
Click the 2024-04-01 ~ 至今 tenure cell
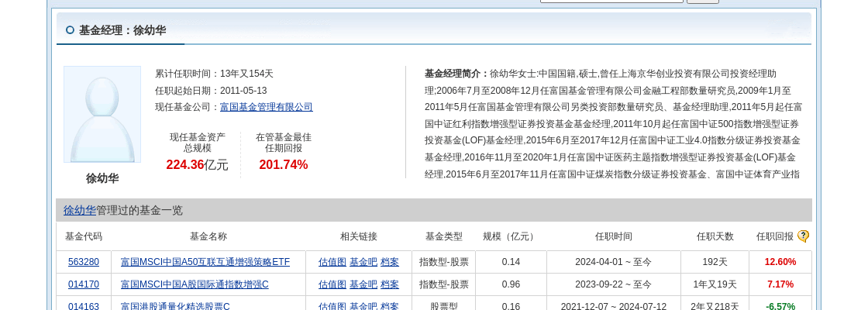coord(613,262)
